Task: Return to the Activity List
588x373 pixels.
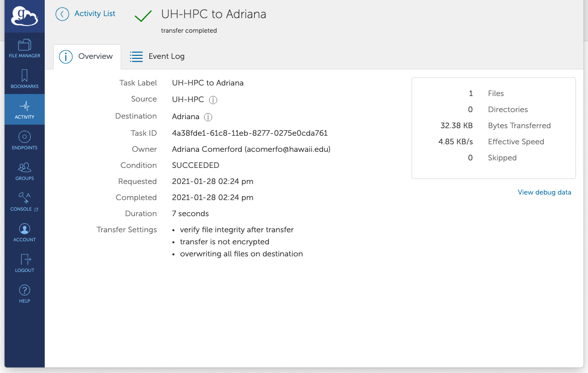Action: (95, 14)
